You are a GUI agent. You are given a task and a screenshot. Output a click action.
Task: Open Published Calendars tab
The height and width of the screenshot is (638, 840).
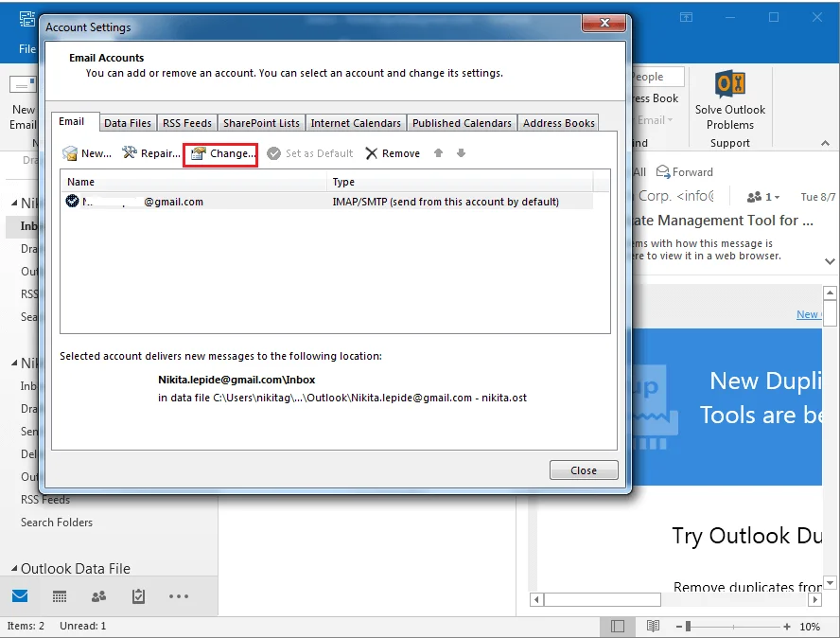pyautogui.click(x=462, y=123)
